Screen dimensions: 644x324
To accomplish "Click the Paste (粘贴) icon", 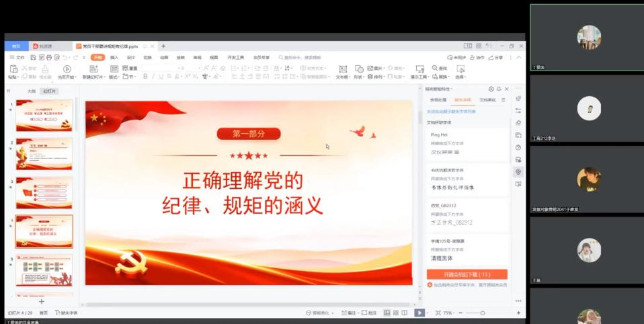I will click(13, 69).
